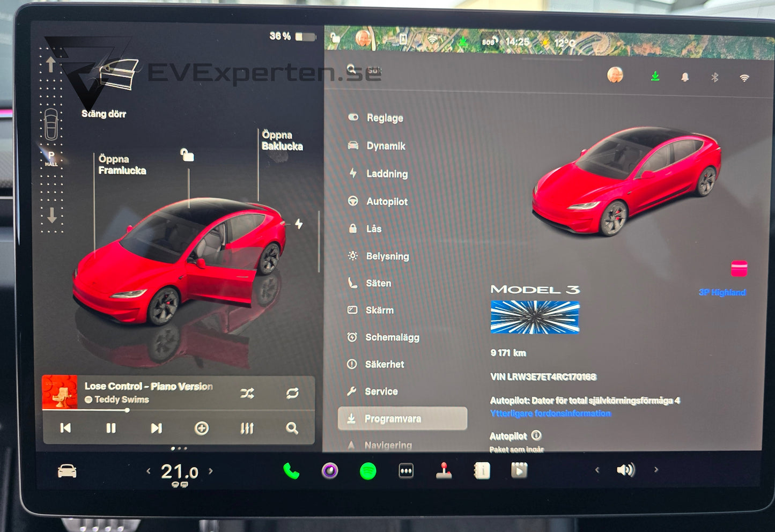Switch to the Service settings section
Image resolution: width=775 pixels, height=532 pixels.
pos(381,391)
